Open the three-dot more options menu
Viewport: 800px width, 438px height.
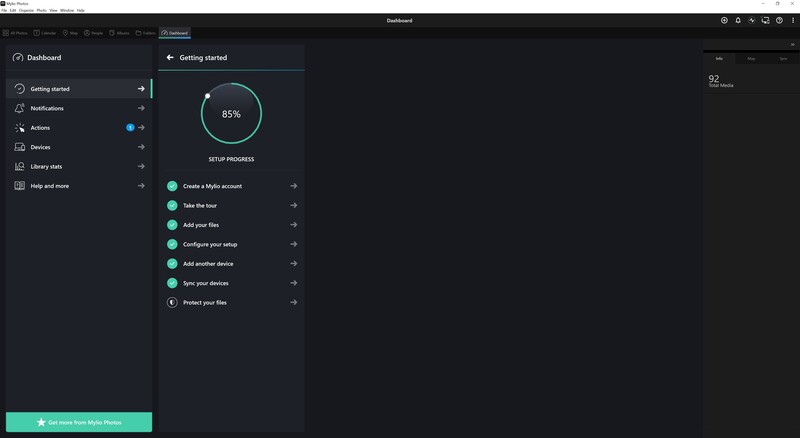(x=793, y=20)
